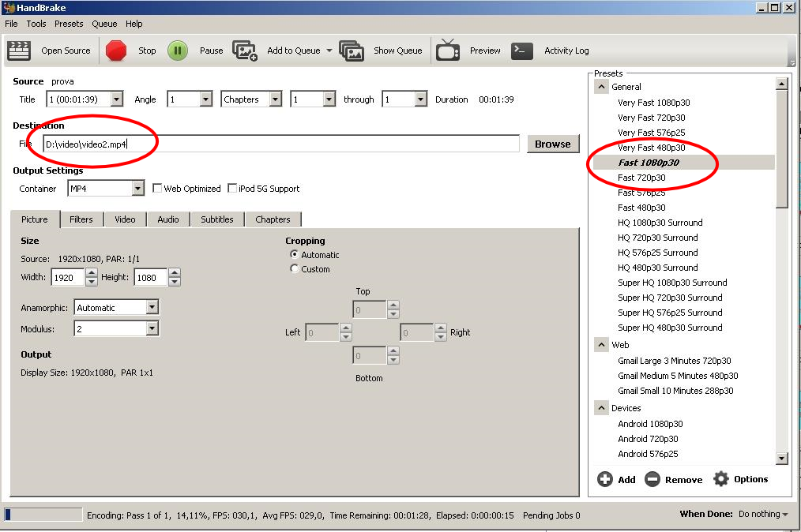Open the Modulus dropdown

point(152,328)
